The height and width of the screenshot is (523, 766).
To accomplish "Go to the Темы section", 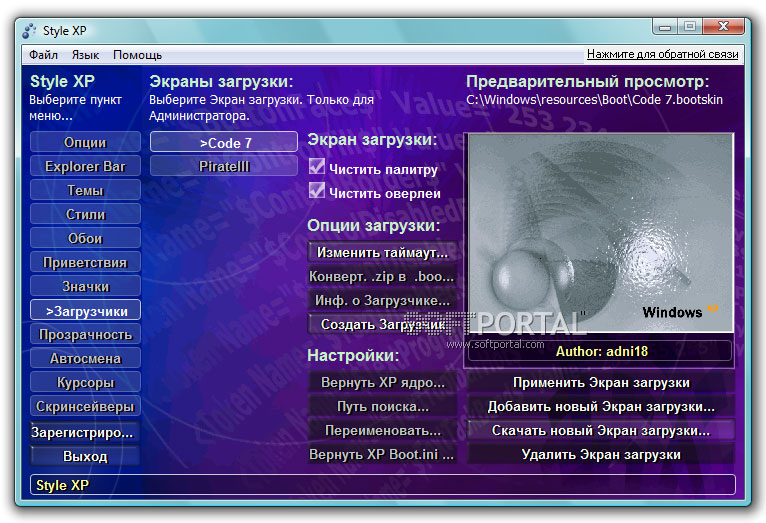I will point(85,190).
